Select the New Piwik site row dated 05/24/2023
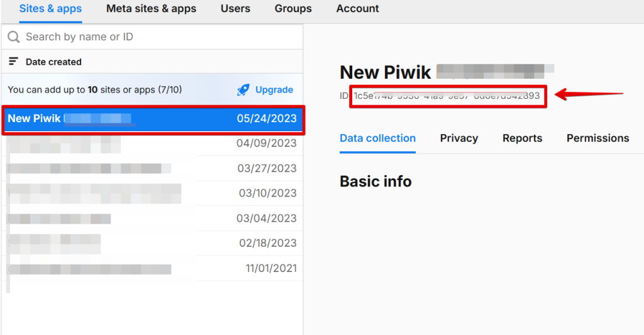Screen dimensions: 644x335 153,119
